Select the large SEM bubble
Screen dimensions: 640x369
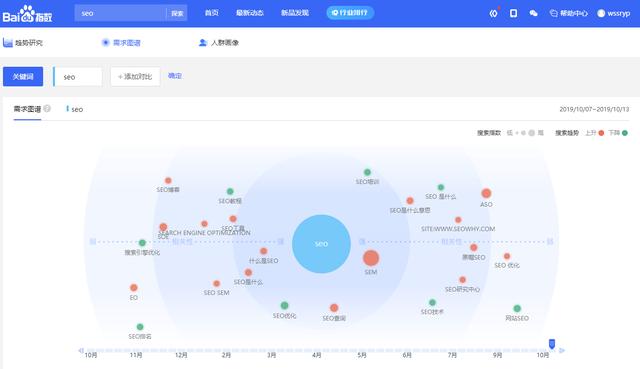click(371, 258)
